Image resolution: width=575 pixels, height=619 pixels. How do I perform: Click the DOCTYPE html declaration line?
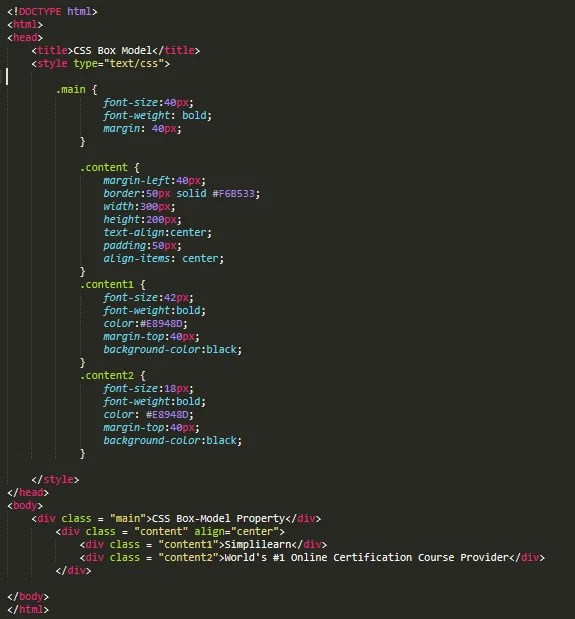(52, 11)
